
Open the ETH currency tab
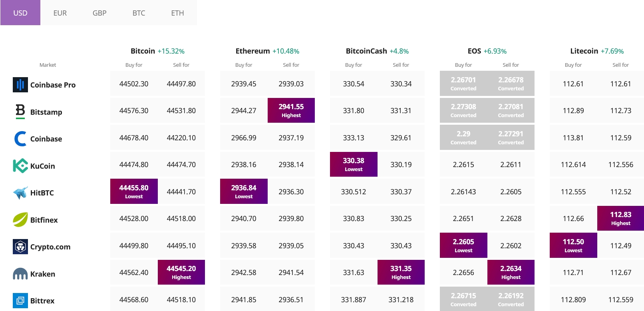point(177,13)
